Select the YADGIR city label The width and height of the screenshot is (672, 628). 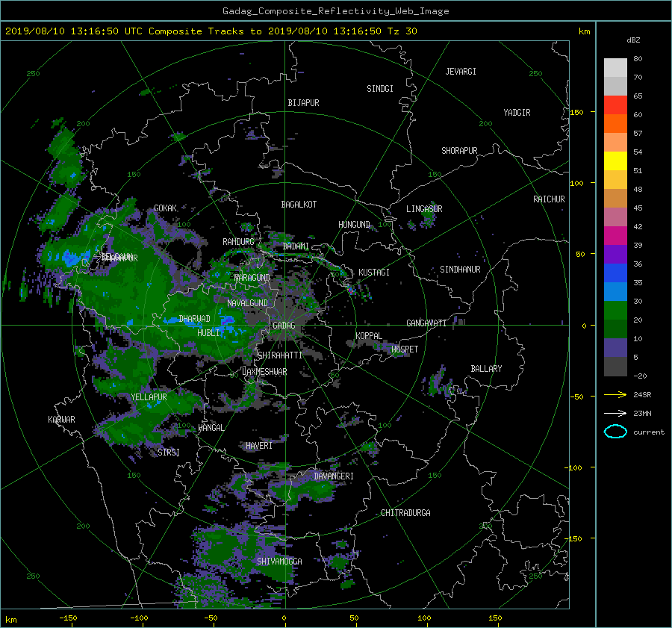tap(517, 113)
